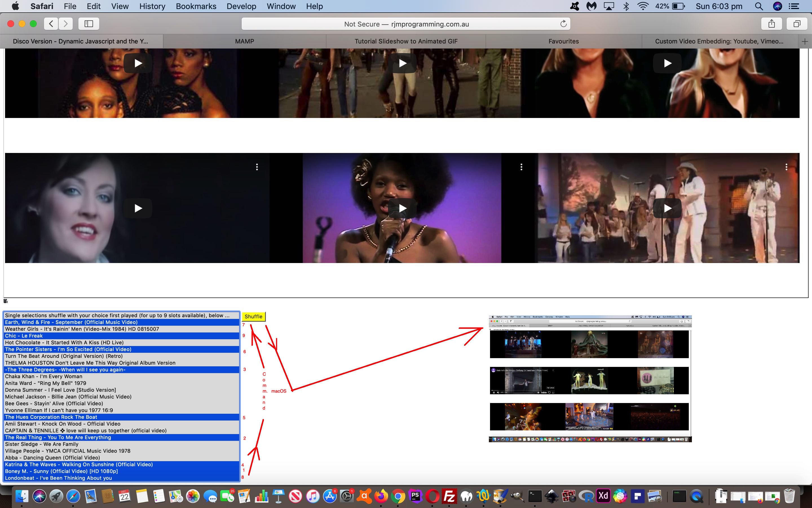Play the video showing three women's faces
This screenshot has height=508, width=812.
pyautogui.click(x=138, y=63)
